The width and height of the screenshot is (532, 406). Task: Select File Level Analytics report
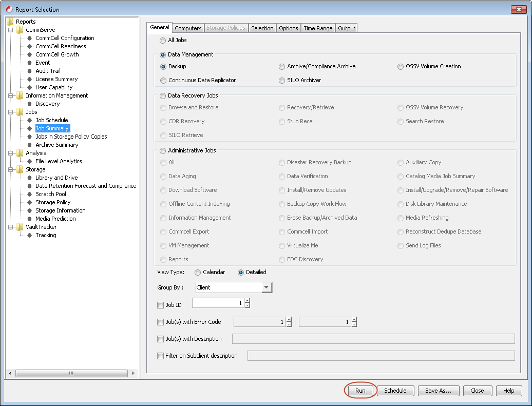pyautogui.click(x=59, y=161)
